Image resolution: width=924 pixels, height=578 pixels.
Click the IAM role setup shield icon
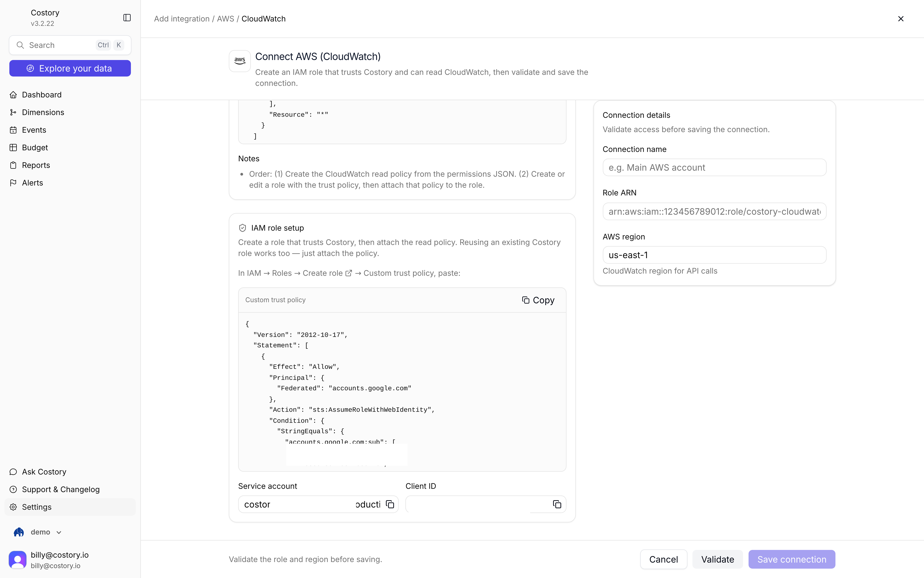(242, 228)
